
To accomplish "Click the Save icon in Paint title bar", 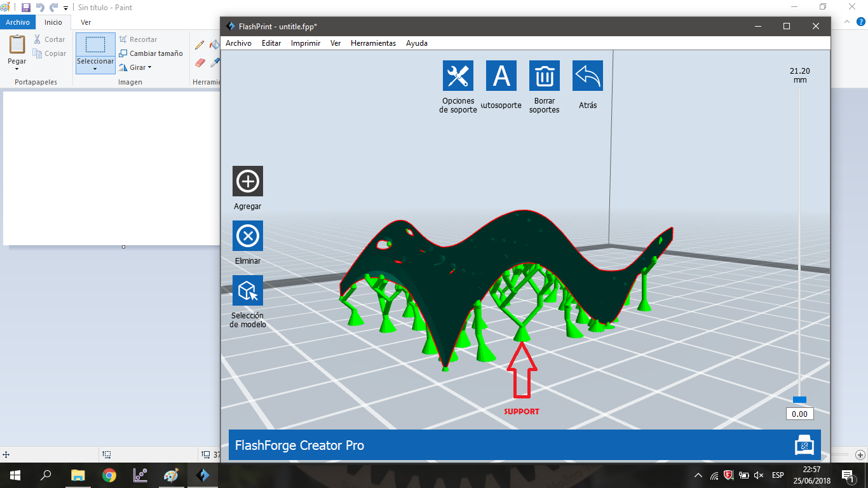I will pyautogui.click(x=26, y=8).
